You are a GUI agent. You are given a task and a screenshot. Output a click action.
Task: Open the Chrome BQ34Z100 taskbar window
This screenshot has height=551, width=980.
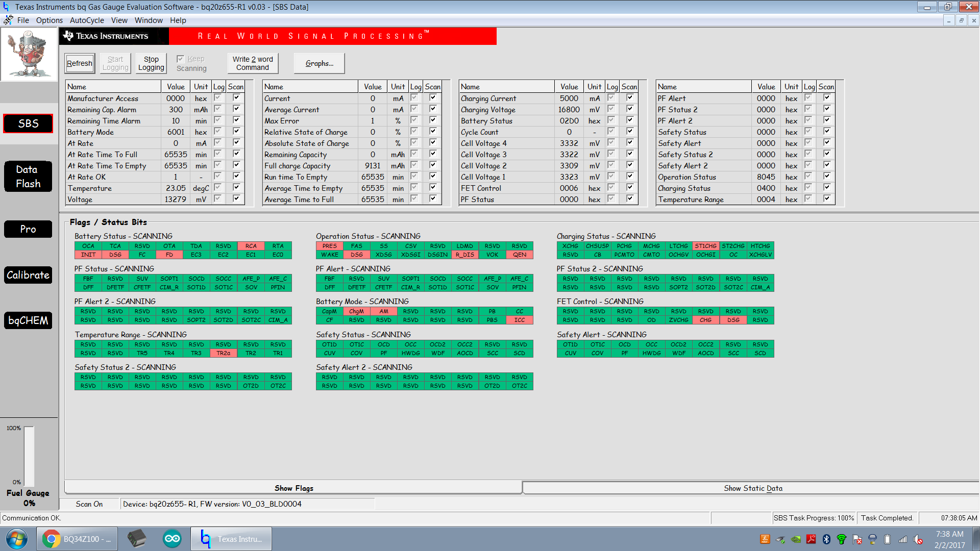tap(77, 539)
